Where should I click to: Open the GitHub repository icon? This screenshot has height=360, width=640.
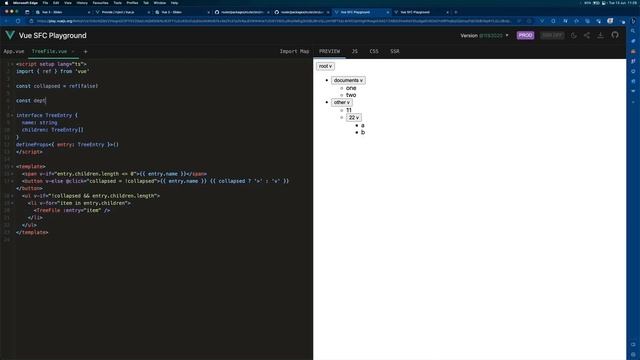pos(615,35)
